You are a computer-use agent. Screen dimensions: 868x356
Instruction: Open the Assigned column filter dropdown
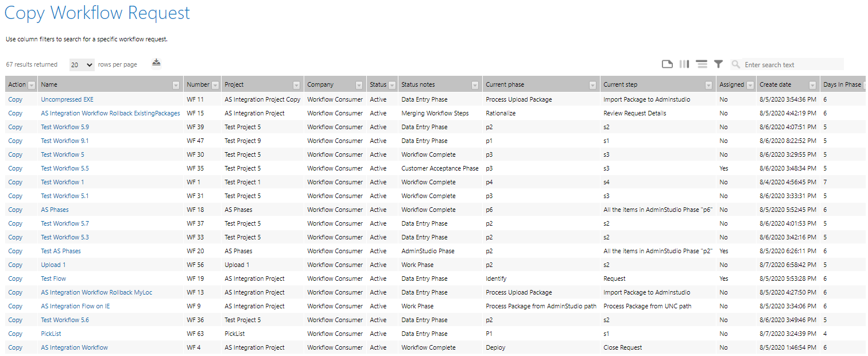(749, 85)
